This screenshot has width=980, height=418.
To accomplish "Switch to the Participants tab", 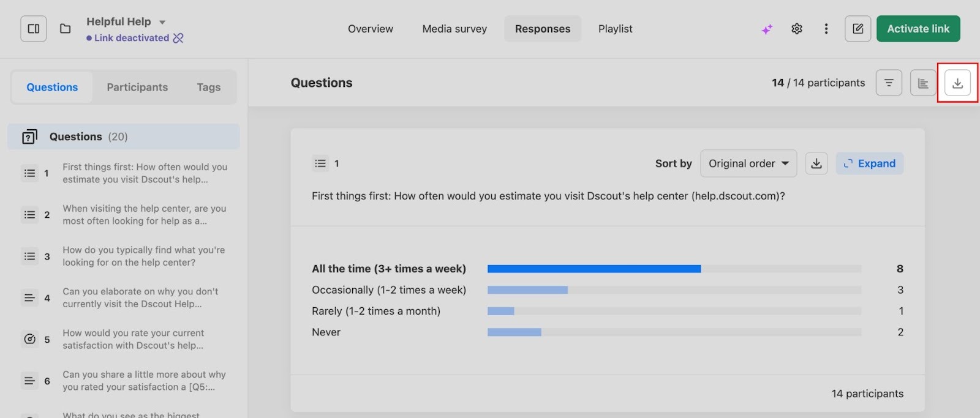I will click(x=137, y=88).
